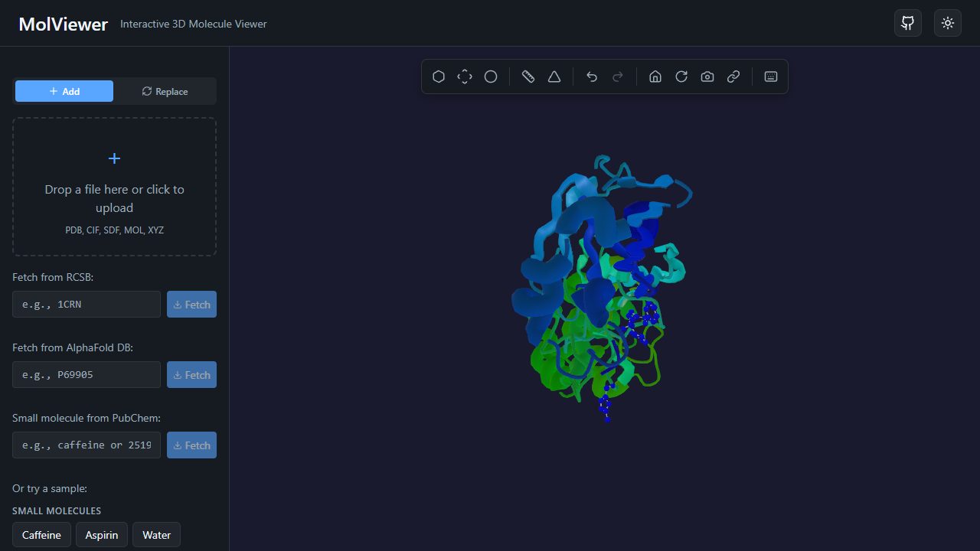Click the circle icon in the viewer toolbar
980x551 pixels.
pos(491,77)
